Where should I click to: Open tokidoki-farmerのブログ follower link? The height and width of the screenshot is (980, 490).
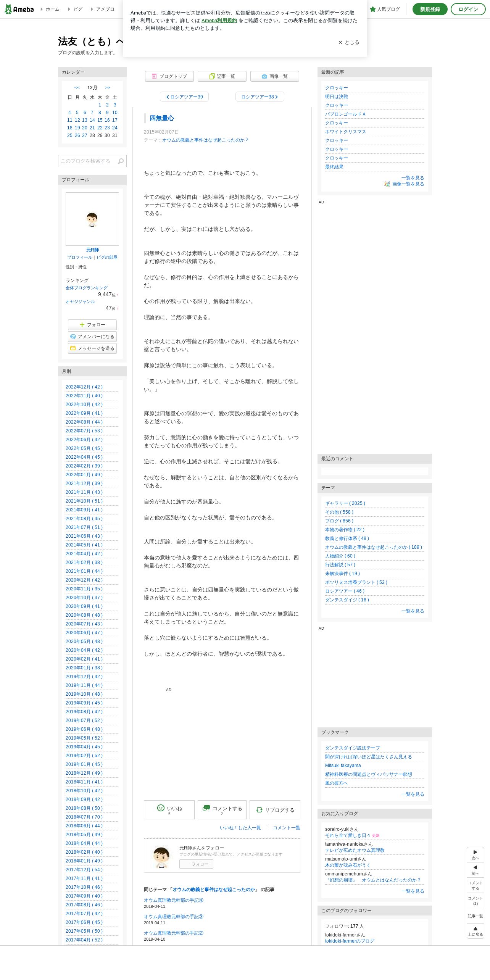pos(350,941)
